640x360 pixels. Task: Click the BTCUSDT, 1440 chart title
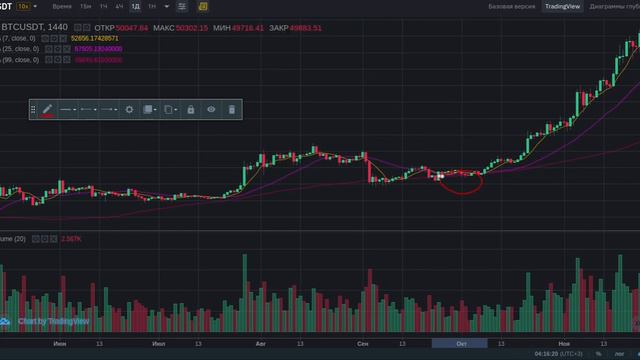click(x=34, y=27)
